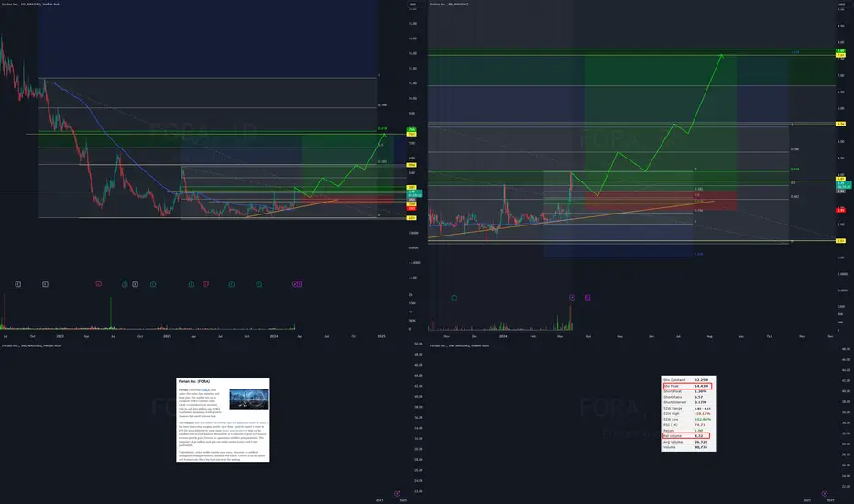The image size is (854, 504).
Task: Open the chart thumbnail in Forian note
Action: (x=249, y=399)
